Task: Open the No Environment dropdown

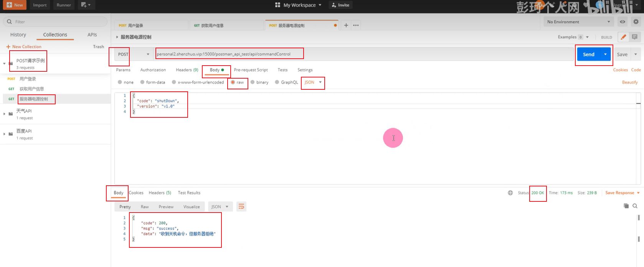Action: [x=578, y=22]
